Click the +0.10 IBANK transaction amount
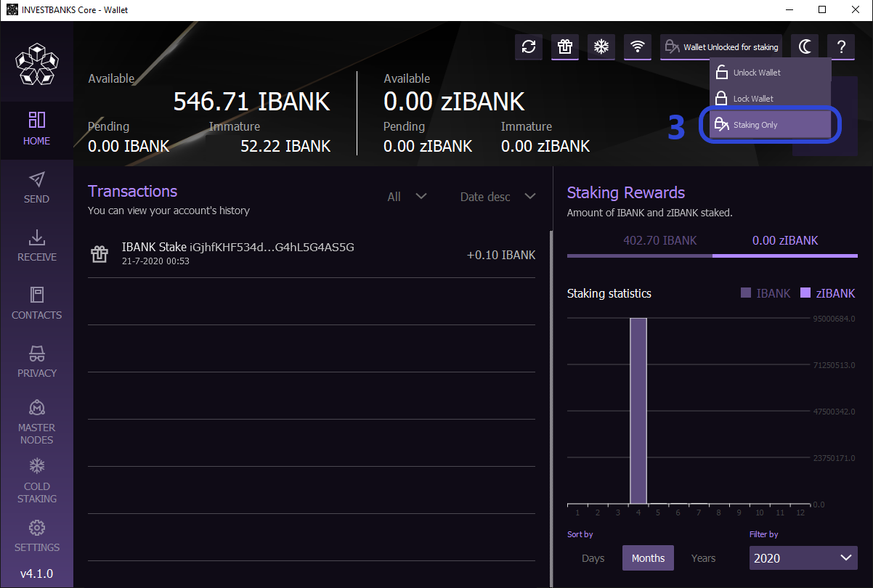The image size is (873, 588). (501, 255)
